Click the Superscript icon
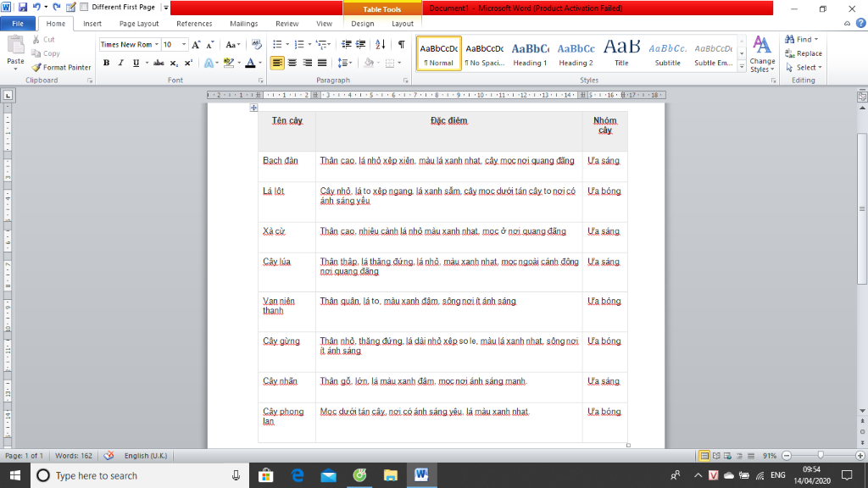The height and width of the screenshot is (488, 868). click(188, 63)
